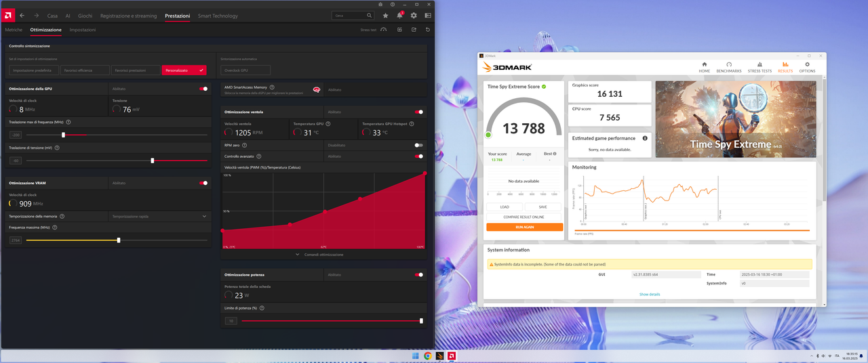Open STRESS TESTS tab in 3DMark
The height and width of the screenshot is (363, 868).
[759, 67]
